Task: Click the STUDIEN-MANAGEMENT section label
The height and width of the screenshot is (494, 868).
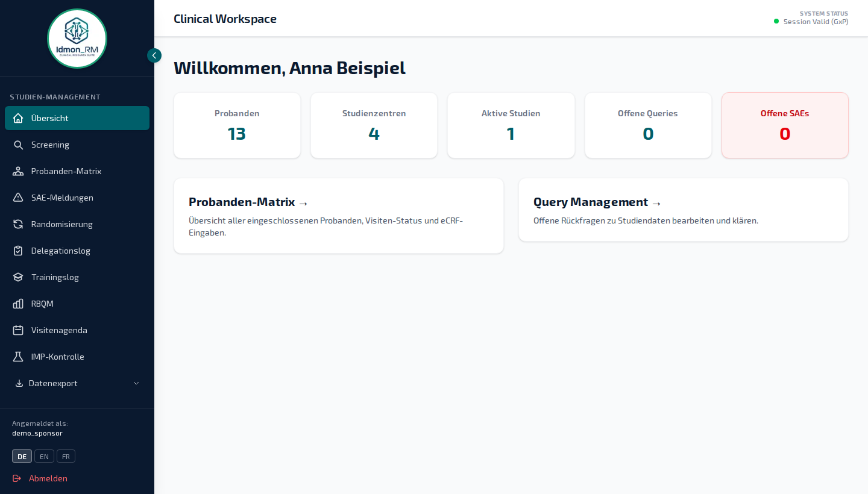Action: (55, 97)
